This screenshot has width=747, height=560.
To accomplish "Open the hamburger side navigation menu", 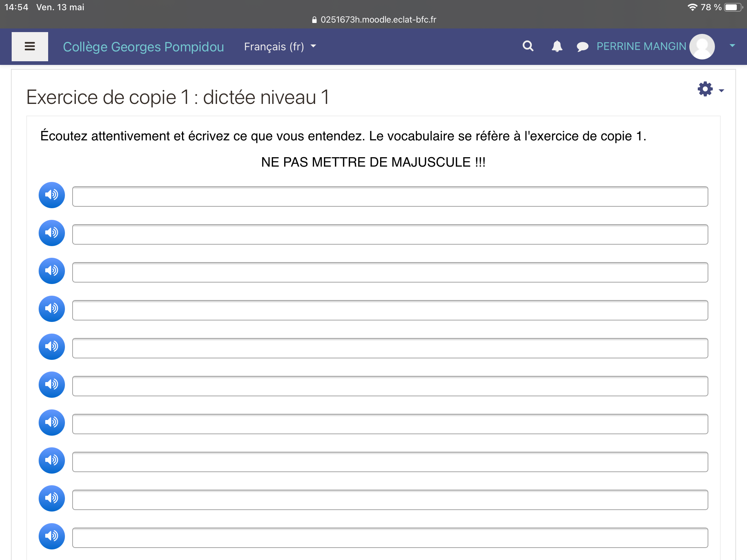I will click(30, 46).
